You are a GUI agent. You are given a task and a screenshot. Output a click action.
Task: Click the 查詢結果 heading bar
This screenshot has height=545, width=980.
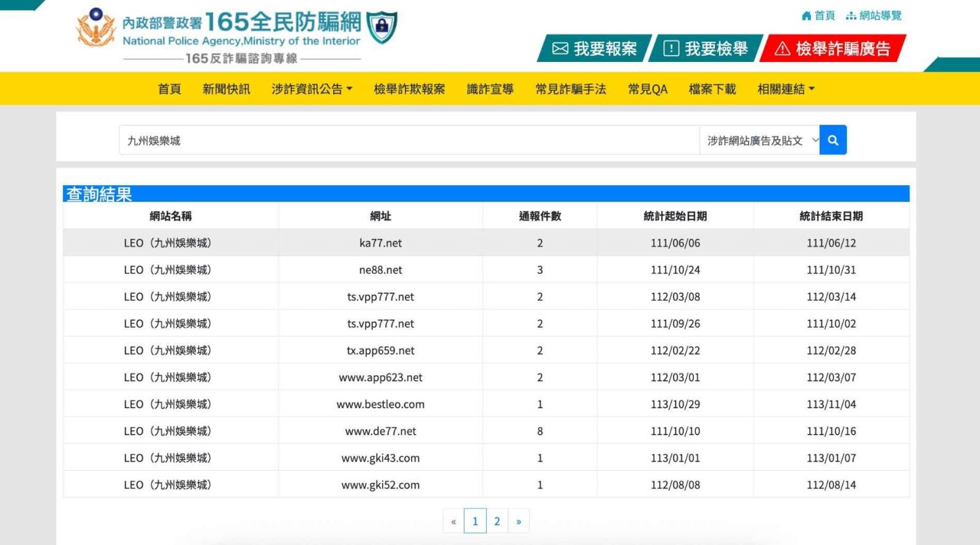coord(486,194)
